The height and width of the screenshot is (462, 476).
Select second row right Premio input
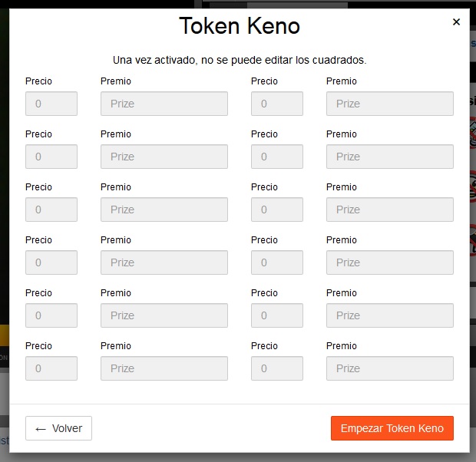click(x=389, y=157)
